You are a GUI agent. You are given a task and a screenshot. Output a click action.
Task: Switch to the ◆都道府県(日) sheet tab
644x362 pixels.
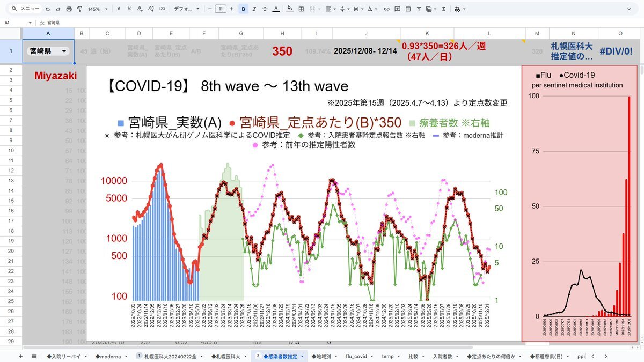point(548,356)
